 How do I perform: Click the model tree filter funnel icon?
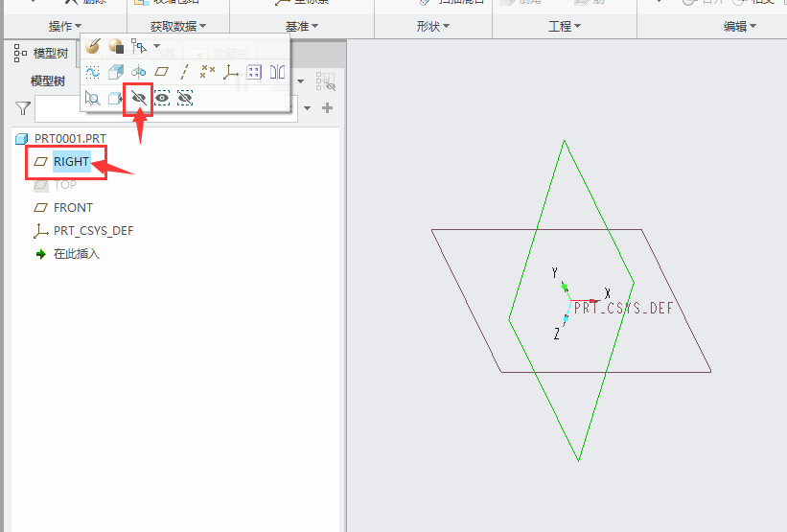pyautogui.click(x=23, y=108)
